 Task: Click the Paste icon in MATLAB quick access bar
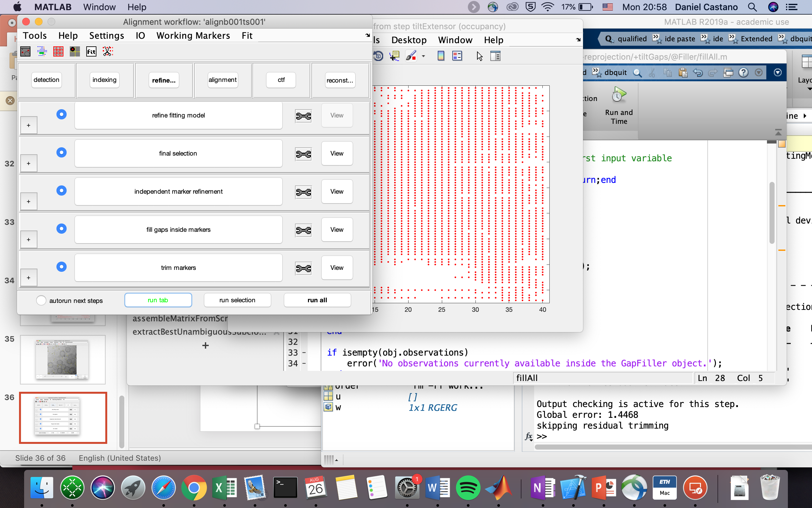click(x=683, y=73)
